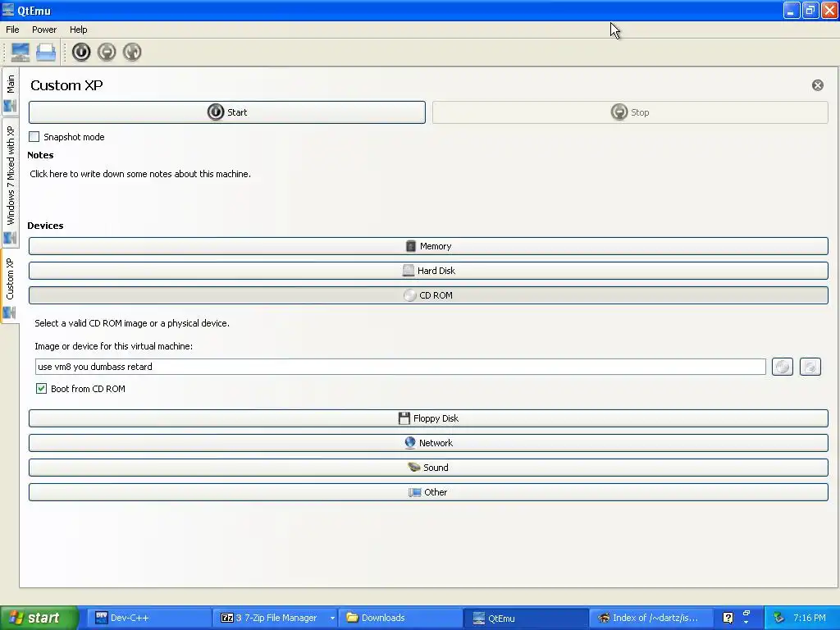Expand the Floppy Disk device section
840x630 pixels.
tap(428, 418)
